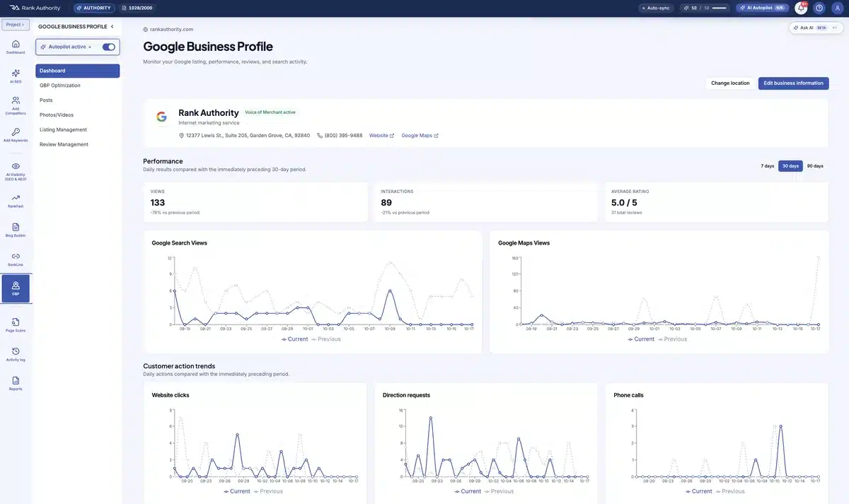Click the Change location button
849x504 pixels.
[x=730, y=83]
